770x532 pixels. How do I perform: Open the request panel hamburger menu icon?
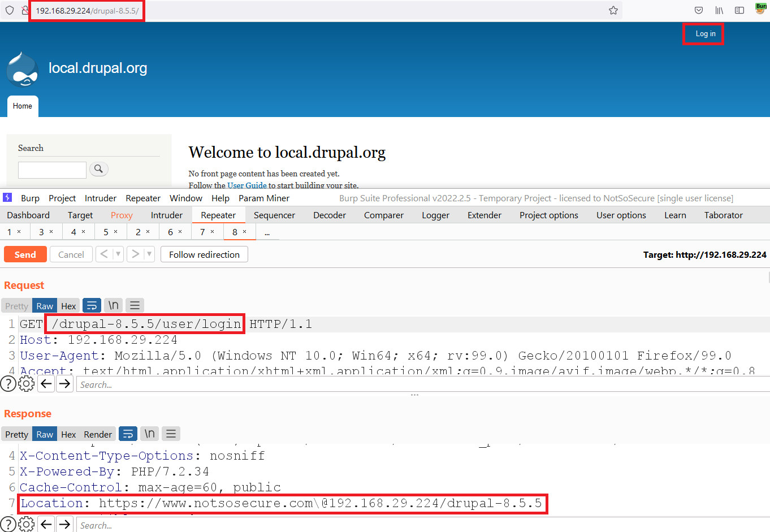[x=135, y=305]
